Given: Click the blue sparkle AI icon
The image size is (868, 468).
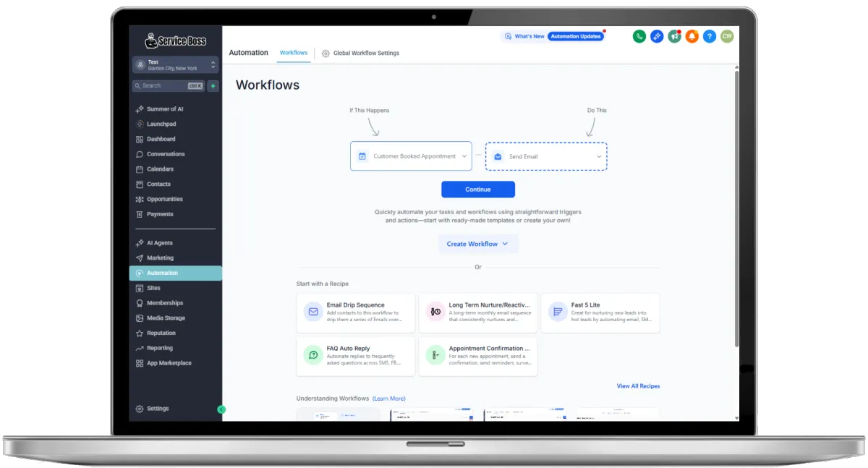Looking at the screenshot, I should [x=657, y=36].
